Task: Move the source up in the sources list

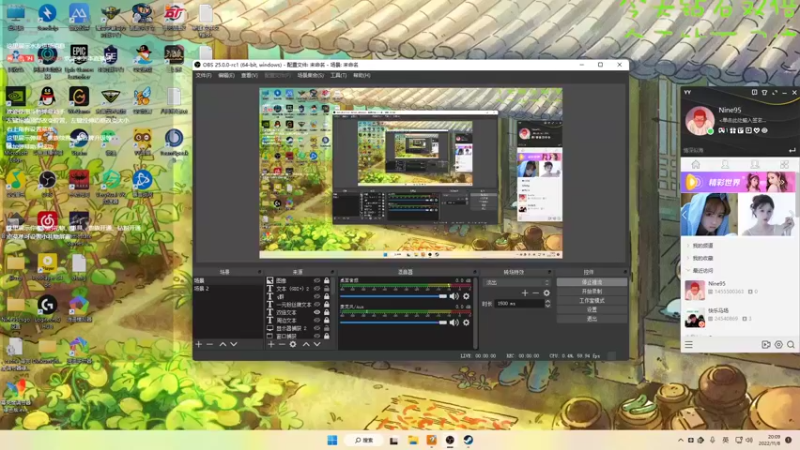Action: coord(306,344)
